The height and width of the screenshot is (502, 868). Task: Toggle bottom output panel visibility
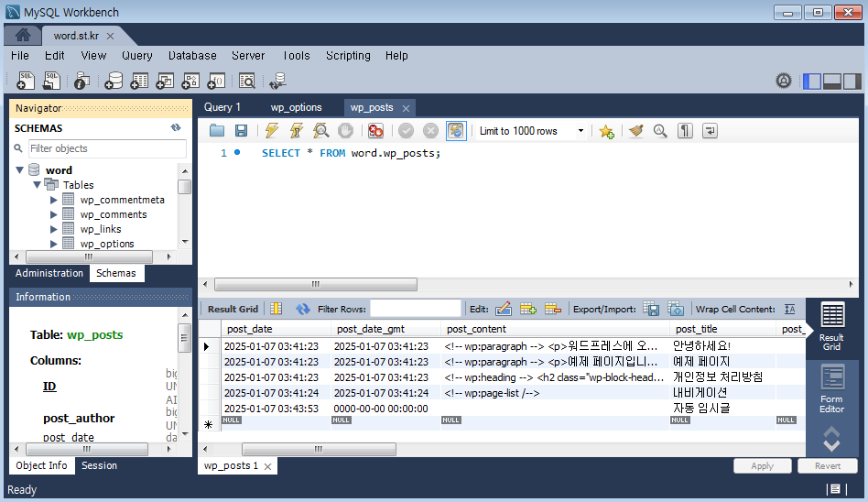(831, 81)
